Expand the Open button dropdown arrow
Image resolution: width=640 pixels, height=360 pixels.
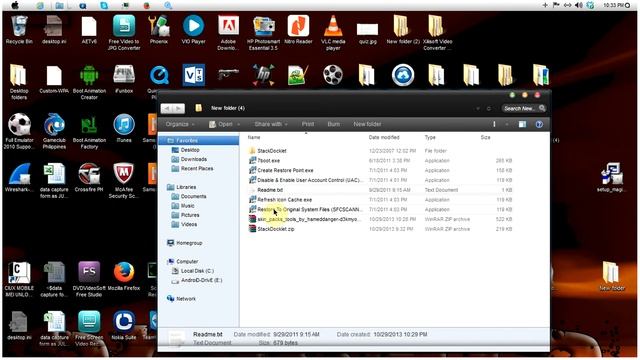[x=238, y=124]
